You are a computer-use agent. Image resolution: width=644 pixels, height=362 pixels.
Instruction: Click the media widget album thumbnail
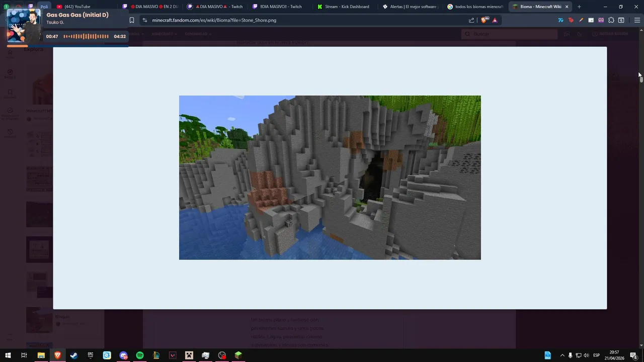(x=24, y=26)
